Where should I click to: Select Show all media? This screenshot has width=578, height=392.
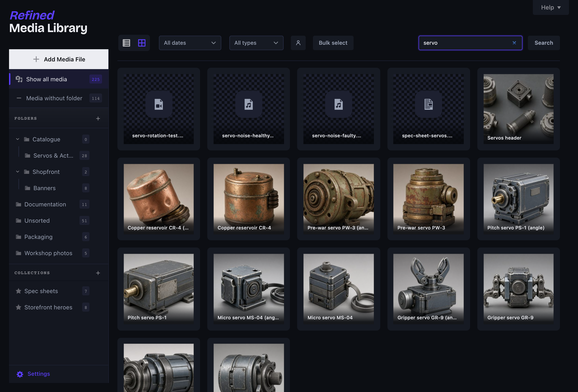click(x=59, y=79)
